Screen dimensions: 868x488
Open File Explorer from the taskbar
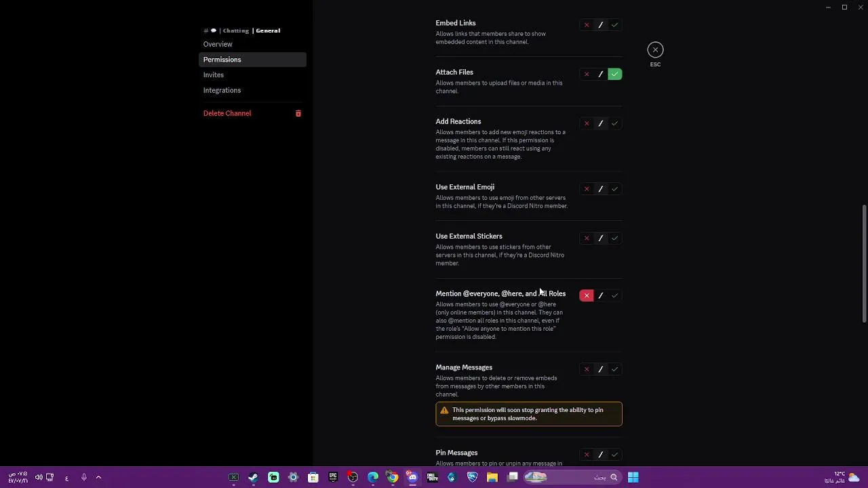click(x=492, y=477)
